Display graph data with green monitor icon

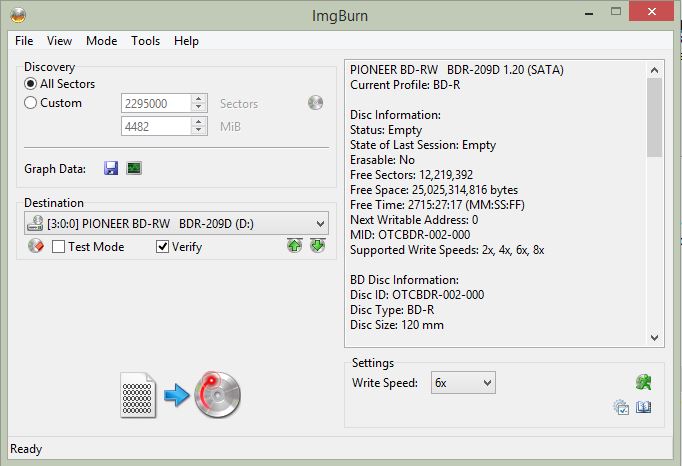point(134,168)
